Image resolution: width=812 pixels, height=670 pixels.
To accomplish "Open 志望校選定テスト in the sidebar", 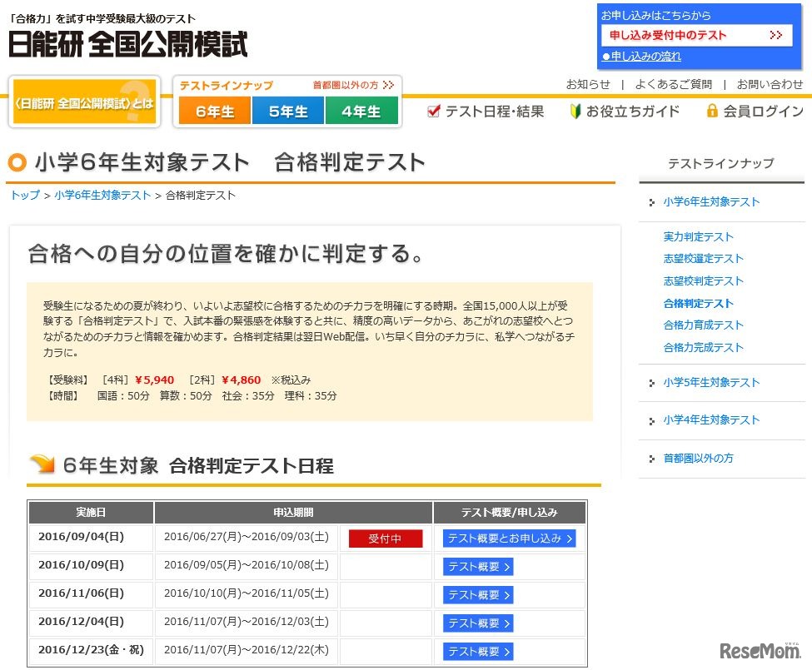I will click(703, 259).
